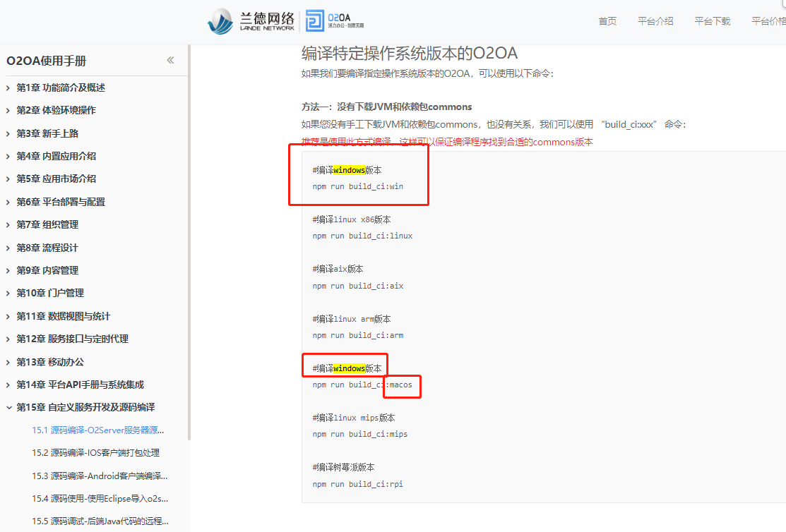The width and height of the screenshot is (786, 532).
Task: Expand chapter 第5章 chevron
Action: pos(8,179)
